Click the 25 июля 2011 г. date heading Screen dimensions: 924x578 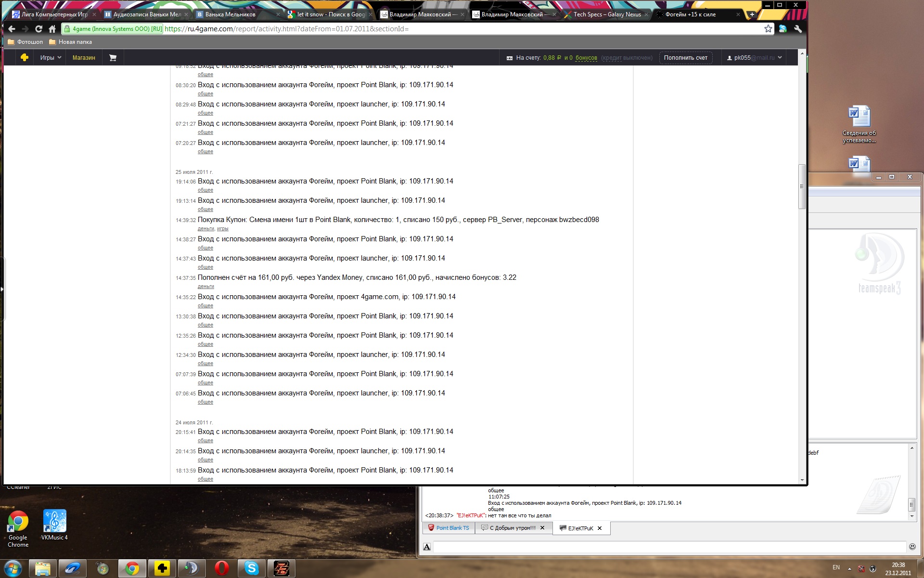coord(194,172)
